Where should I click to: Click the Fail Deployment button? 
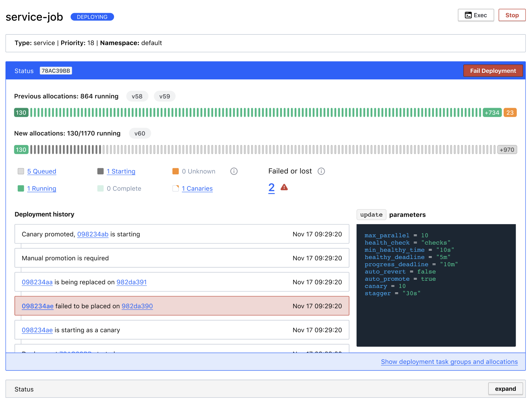(493, 70)
